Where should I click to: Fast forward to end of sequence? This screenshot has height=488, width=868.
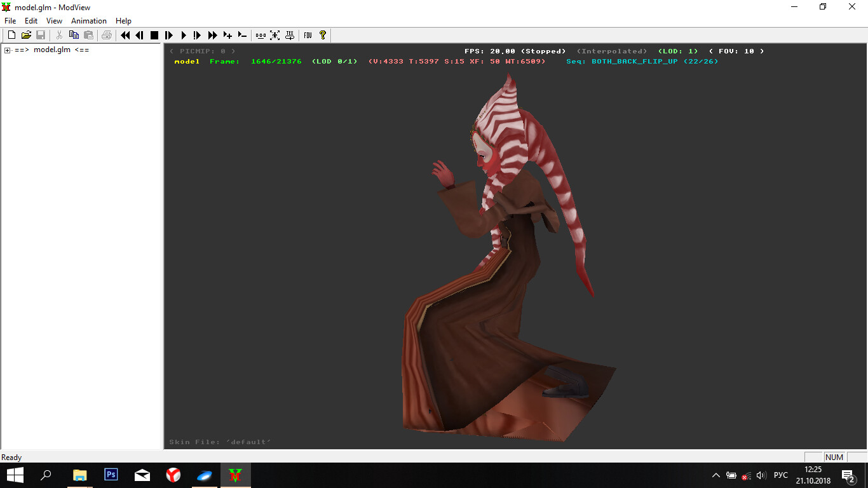[213, 35]
